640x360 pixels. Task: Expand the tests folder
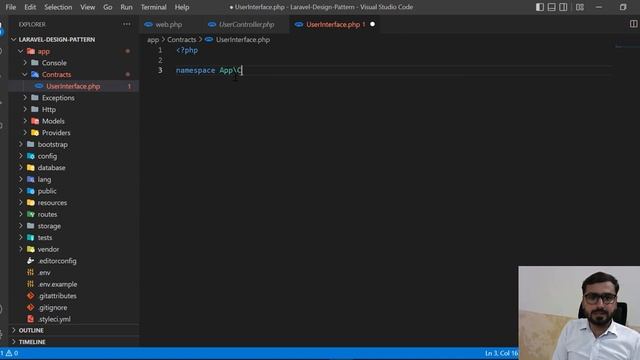click(45, 238)
